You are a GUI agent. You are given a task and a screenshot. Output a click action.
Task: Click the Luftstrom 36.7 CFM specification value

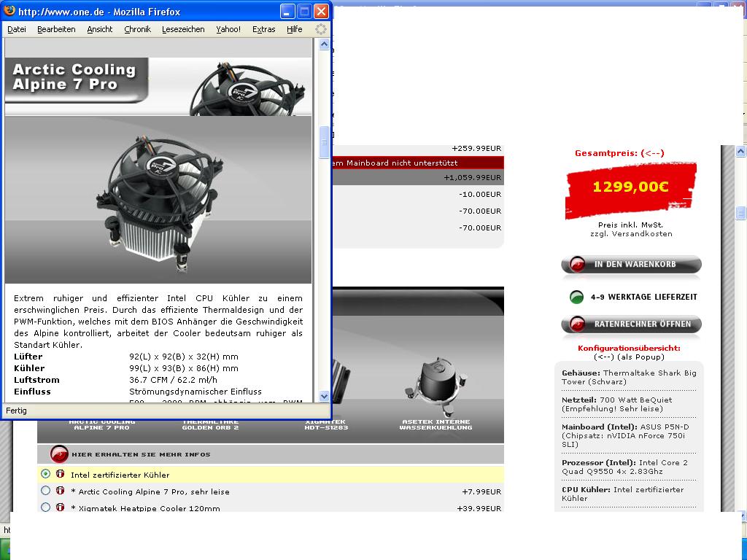click(173, 380)
